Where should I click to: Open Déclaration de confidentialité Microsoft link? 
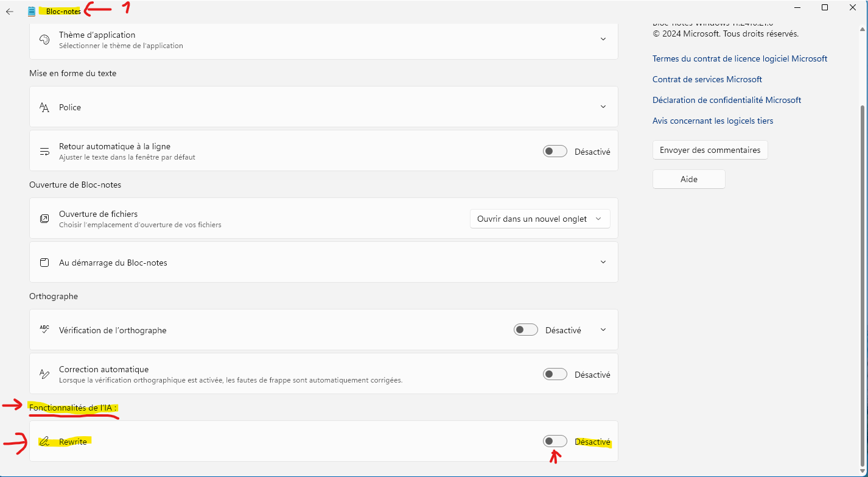(727, 100)
